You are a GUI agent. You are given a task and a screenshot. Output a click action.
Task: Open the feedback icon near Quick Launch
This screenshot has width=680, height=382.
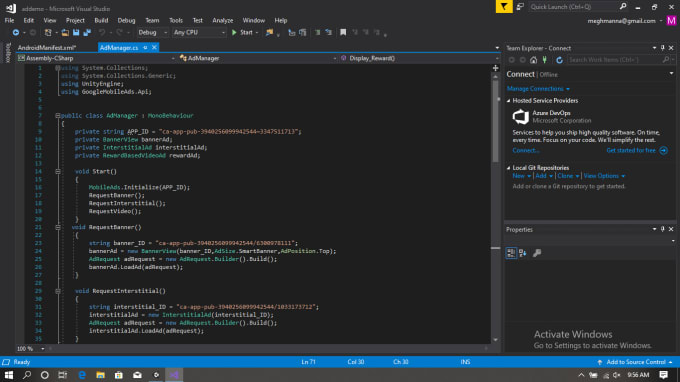[x=520, y=7]
